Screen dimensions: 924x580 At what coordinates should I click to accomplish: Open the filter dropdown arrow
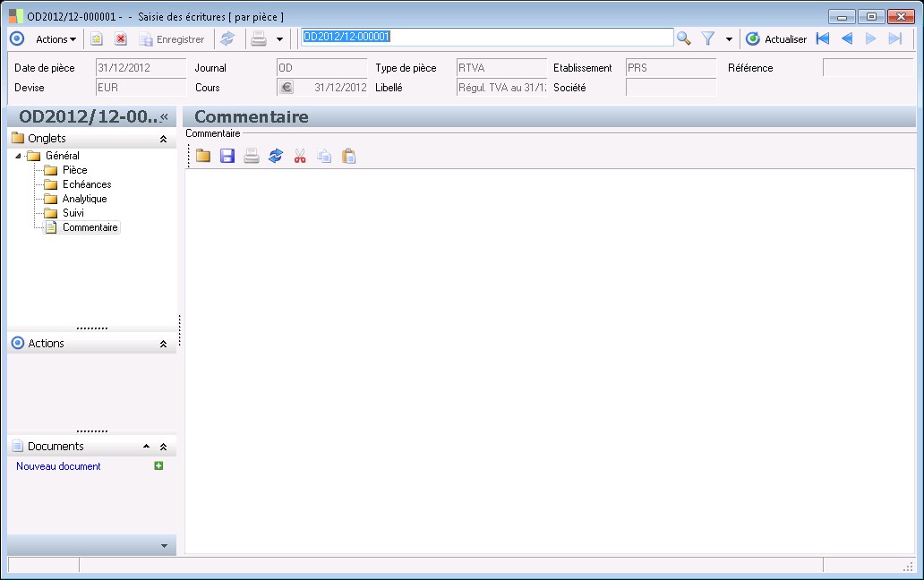(x=729, y=39)
